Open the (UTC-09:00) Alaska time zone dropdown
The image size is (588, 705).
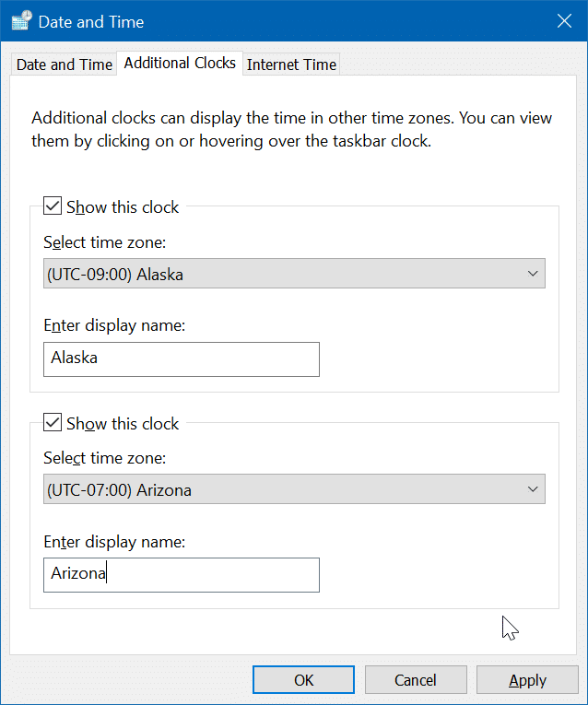294,274
